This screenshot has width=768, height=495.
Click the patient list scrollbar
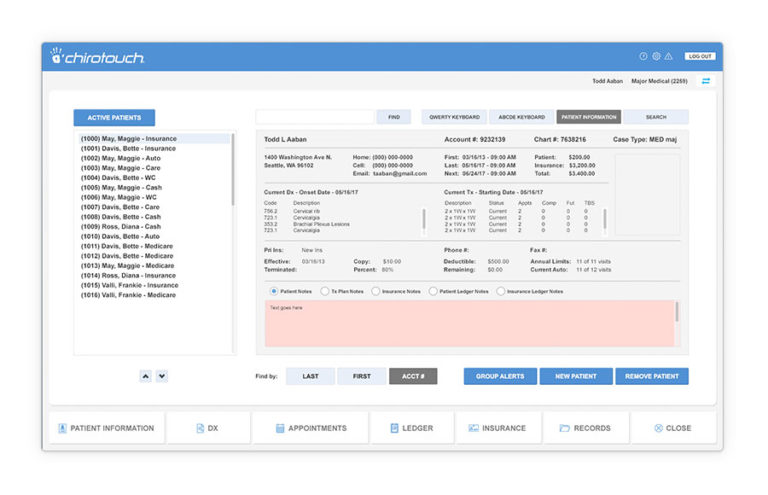click(x=233, y=170)
